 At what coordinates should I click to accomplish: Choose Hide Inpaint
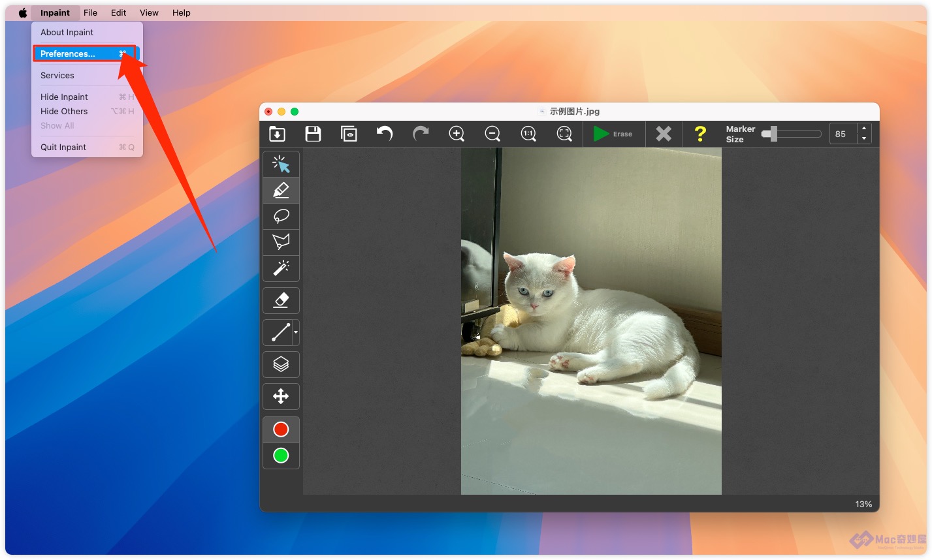87,97
